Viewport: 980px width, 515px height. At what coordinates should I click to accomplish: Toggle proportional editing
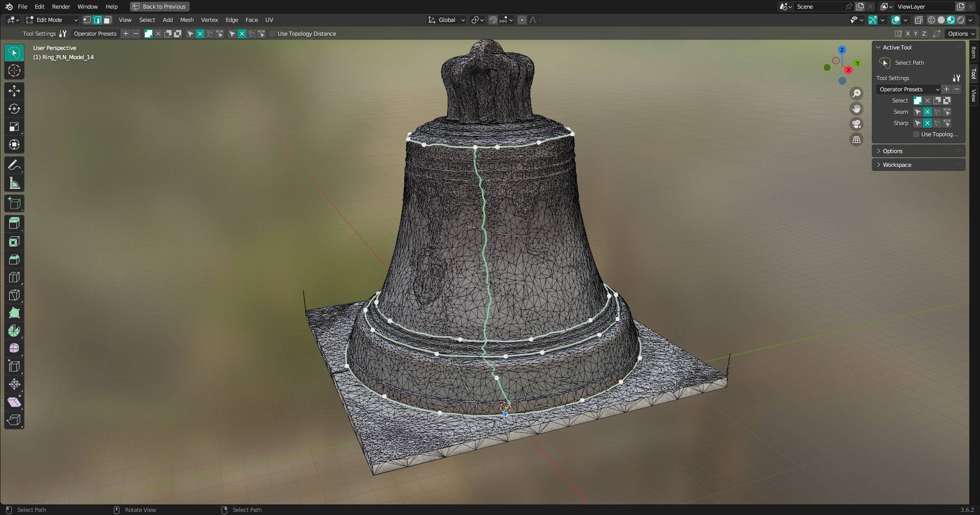click(x=522, y=20)
